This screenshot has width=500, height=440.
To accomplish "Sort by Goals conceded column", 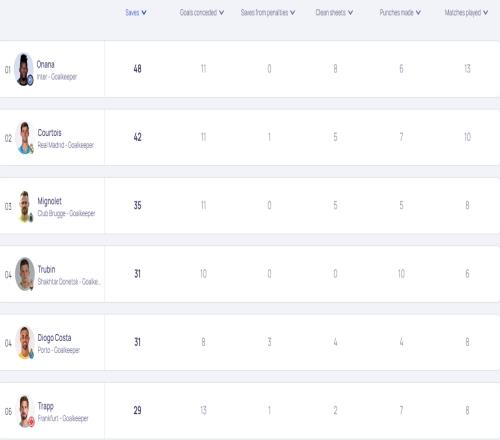I will (x=202, y=13).
